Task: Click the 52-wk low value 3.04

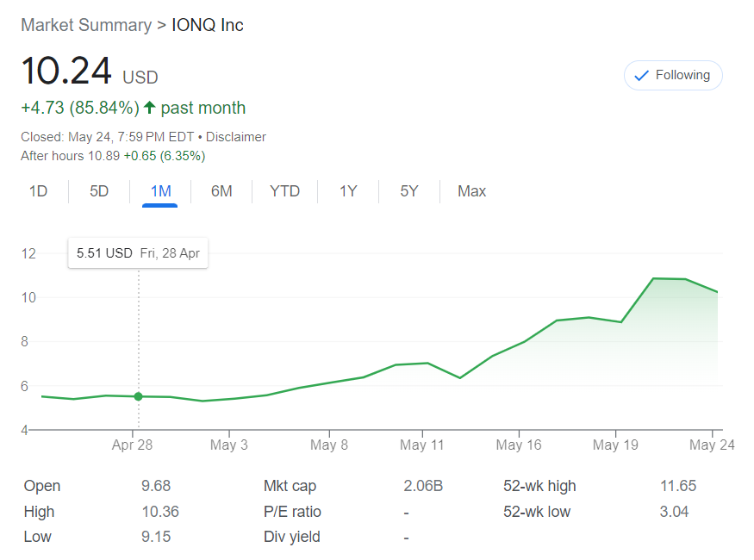Action: coord(674,512)
